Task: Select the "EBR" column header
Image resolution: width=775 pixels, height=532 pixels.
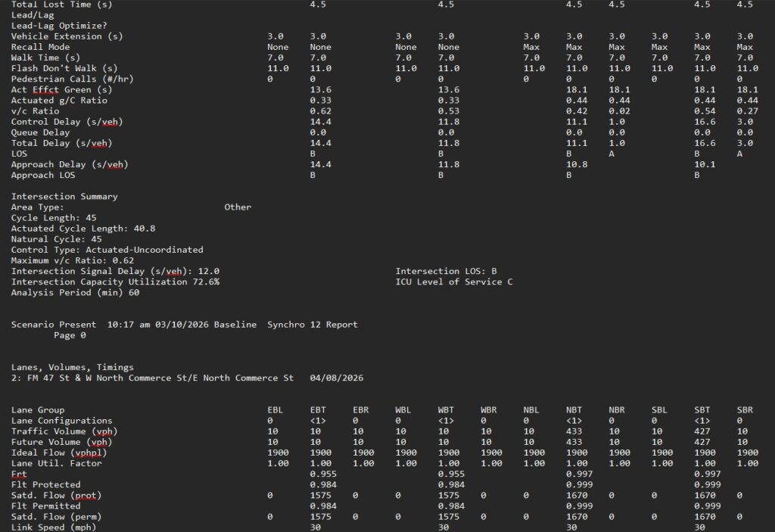Action: tap(361, 410)
